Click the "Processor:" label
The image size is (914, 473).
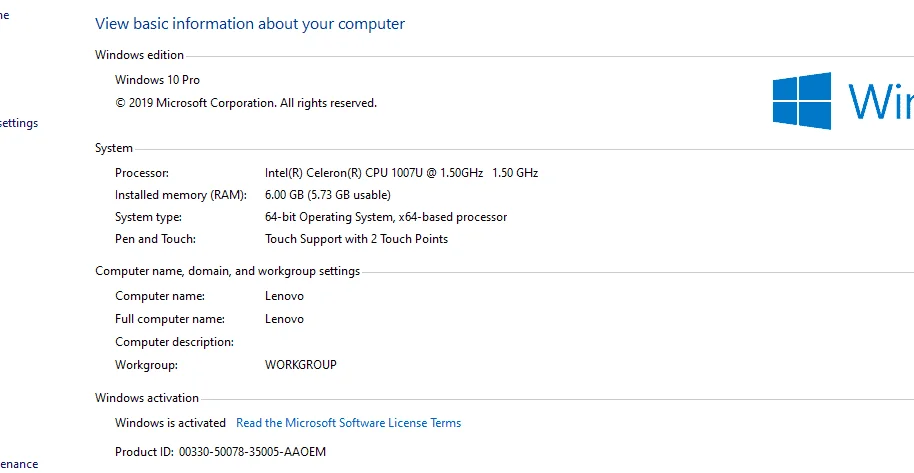tap(142, 173)
